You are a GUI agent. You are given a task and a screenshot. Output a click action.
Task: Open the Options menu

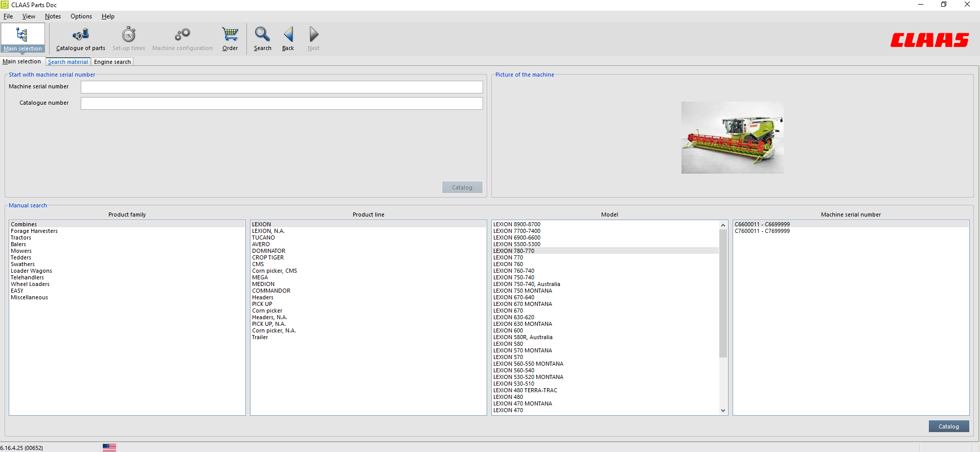[x=81, y=16]
